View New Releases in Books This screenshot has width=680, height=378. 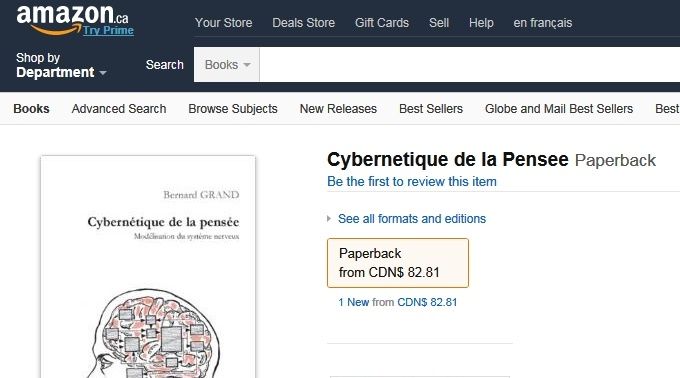(338, 109)
